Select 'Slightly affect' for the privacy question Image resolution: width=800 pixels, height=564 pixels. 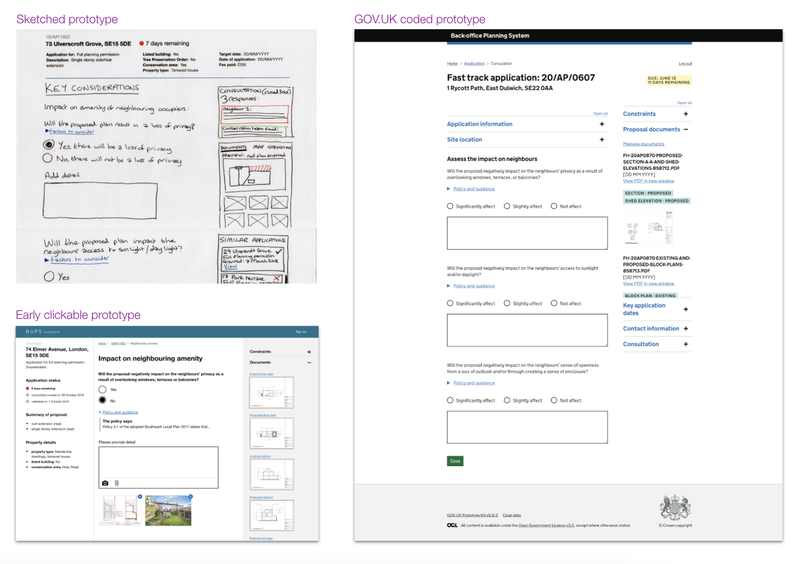(507, 206)
